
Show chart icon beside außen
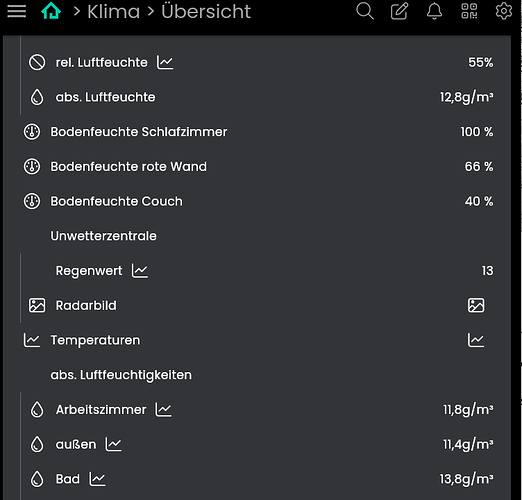coord(114,444)
